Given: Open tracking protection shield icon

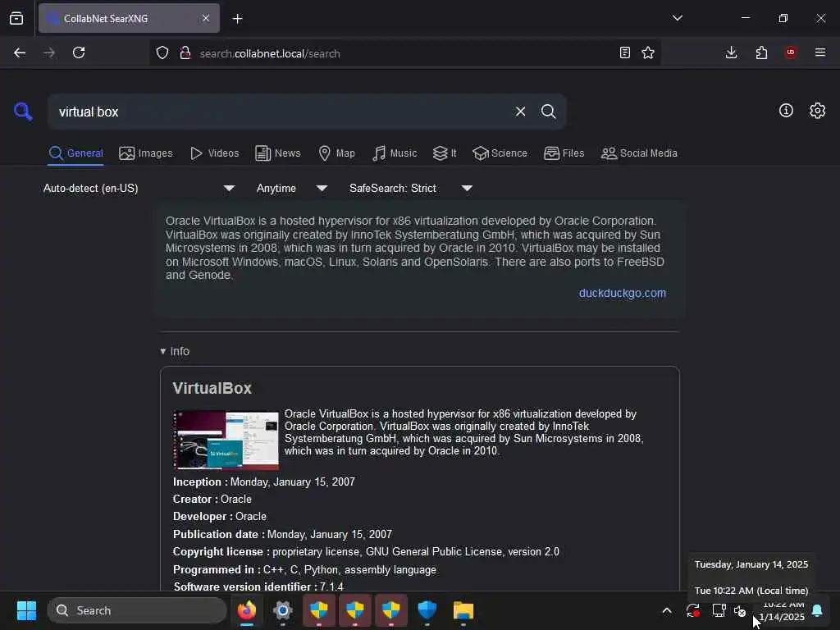Looking at the screenshot, I should (x=162, y=52).
